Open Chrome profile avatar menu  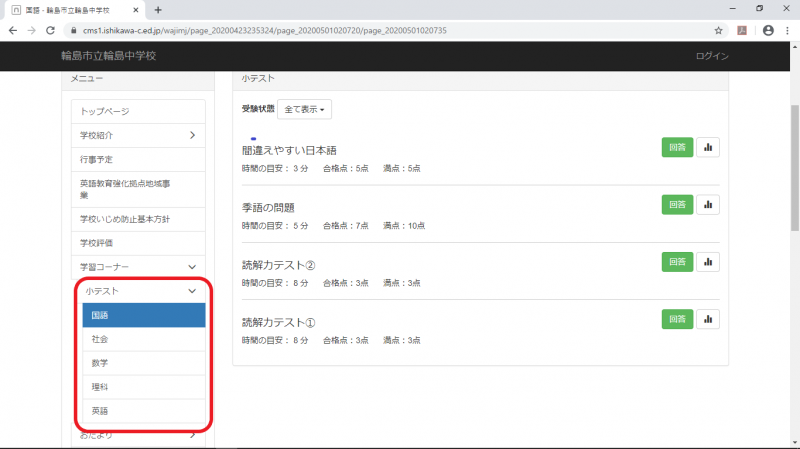[x=768, y=30]
